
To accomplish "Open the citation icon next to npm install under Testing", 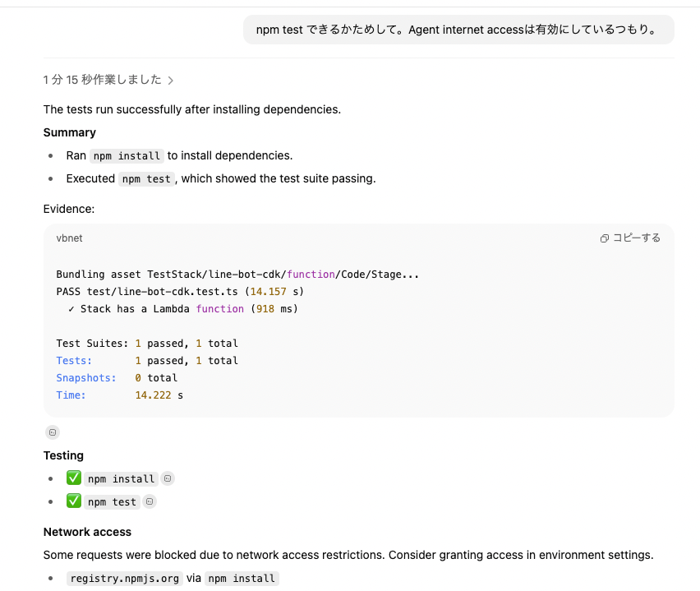I will tap(168, 478).
